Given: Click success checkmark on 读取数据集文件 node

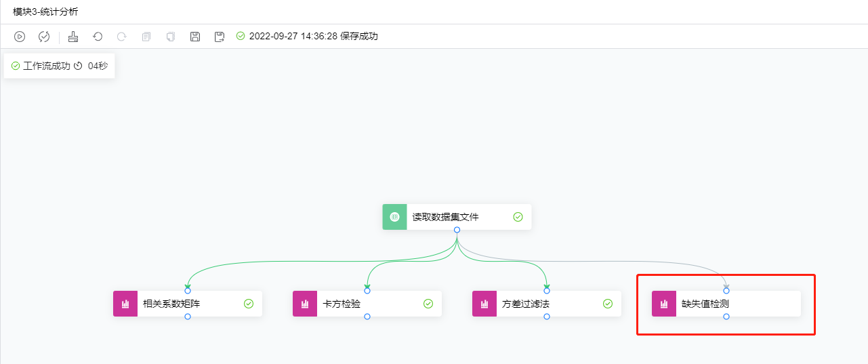Looking at the screenshot, I should point(518,217).
